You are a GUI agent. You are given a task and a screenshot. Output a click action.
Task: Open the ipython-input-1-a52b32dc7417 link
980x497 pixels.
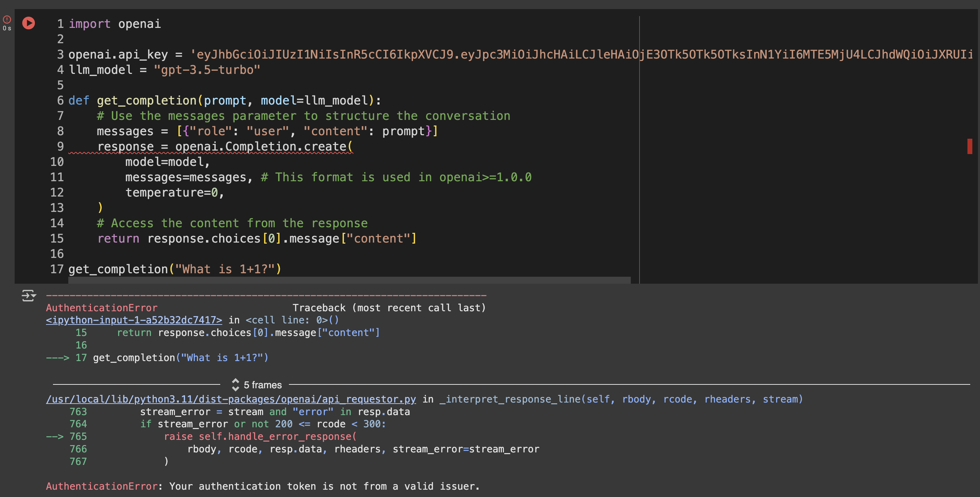(134, 320)
